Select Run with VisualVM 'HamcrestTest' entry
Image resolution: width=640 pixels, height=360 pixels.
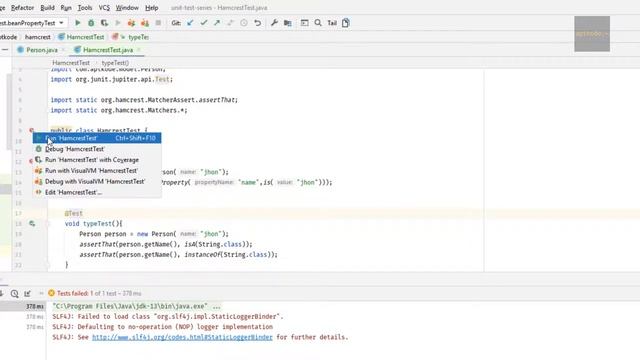tap(97, 171)
